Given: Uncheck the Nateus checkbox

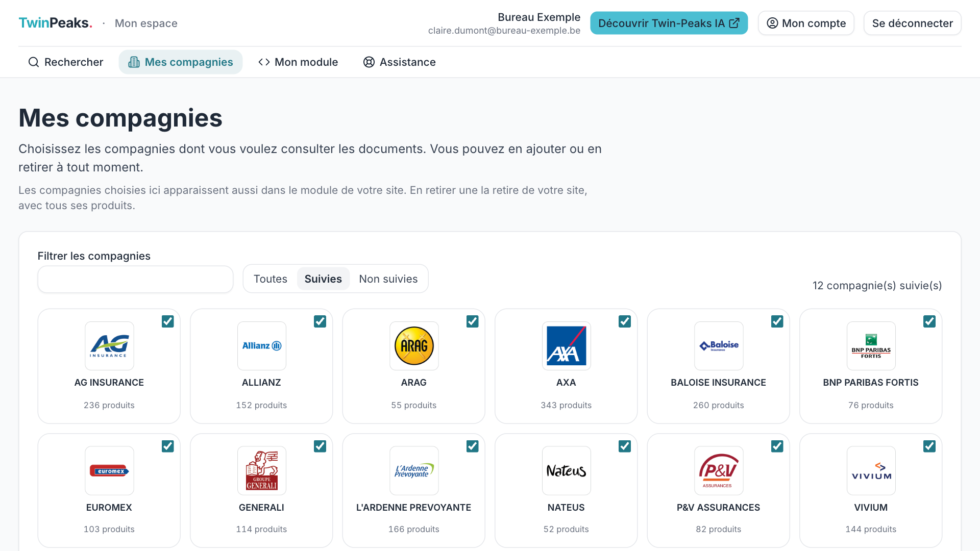Looking at the screenshot, I should (x=625, y=446).
